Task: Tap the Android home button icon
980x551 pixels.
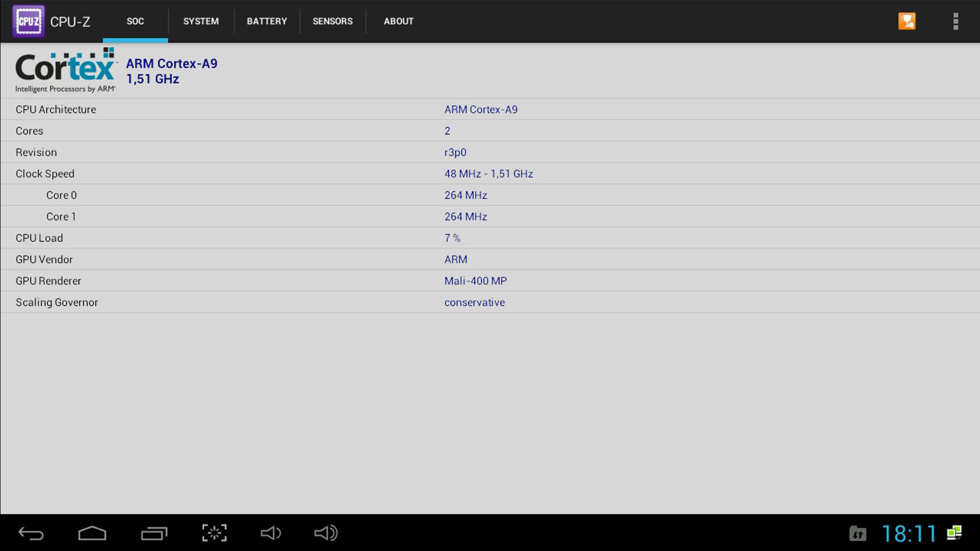Action: point(92,533)
